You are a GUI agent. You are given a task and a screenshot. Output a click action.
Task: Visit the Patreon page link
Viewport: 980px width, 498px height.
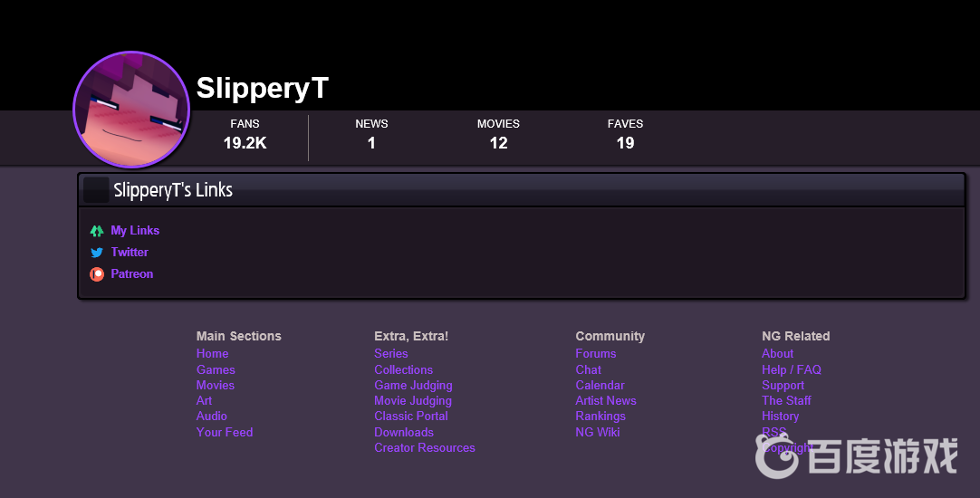click(132, 274)
